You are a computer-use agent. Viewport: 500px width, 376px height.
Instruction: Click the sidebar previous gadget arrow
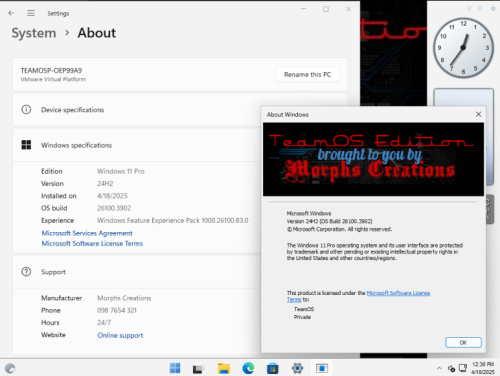[469, 9]
